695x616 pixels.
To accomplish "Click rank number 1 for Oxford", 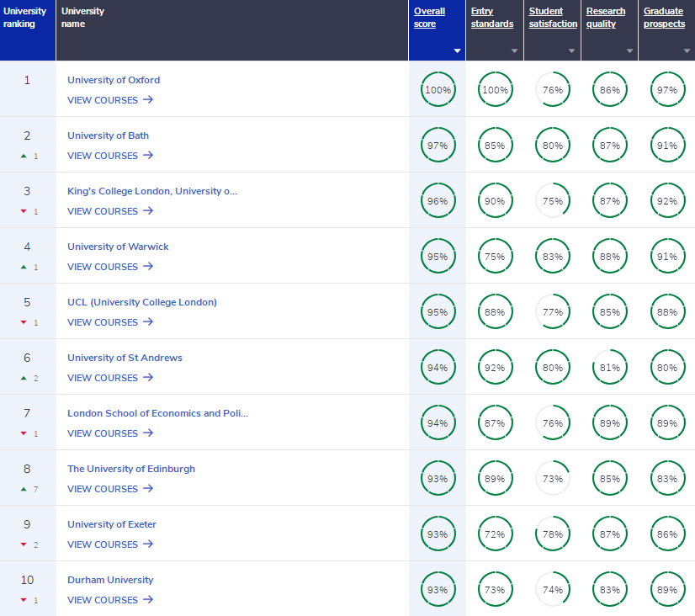I will pos(27,80).
